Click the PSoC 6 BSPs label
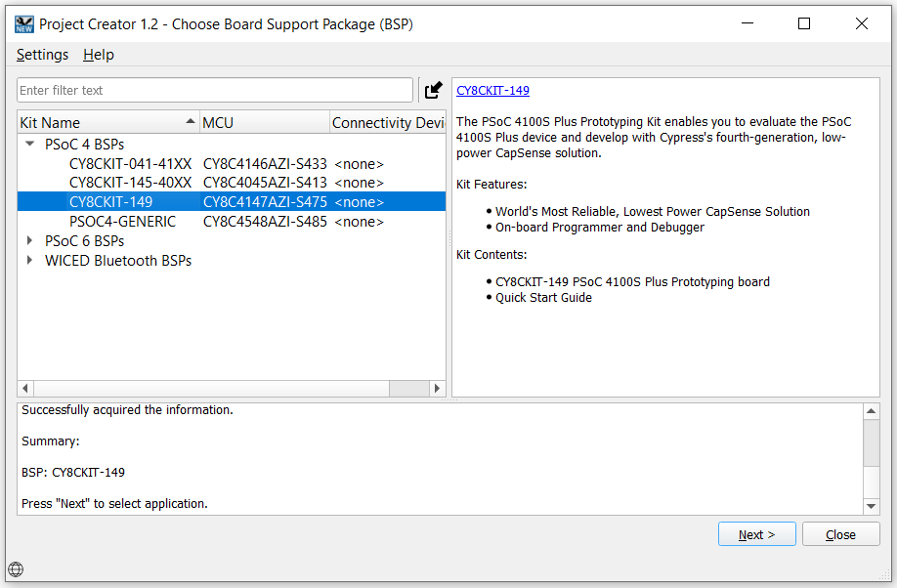 [x=85, y=241]
